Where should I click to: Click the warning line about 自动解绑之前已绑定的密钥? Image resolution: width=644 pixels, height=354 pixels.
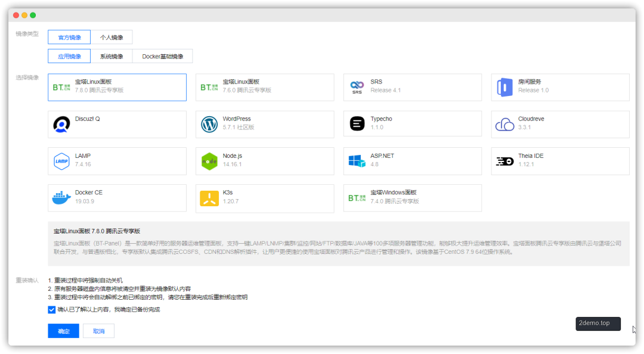pyautogui.click(x=148, y=297)
